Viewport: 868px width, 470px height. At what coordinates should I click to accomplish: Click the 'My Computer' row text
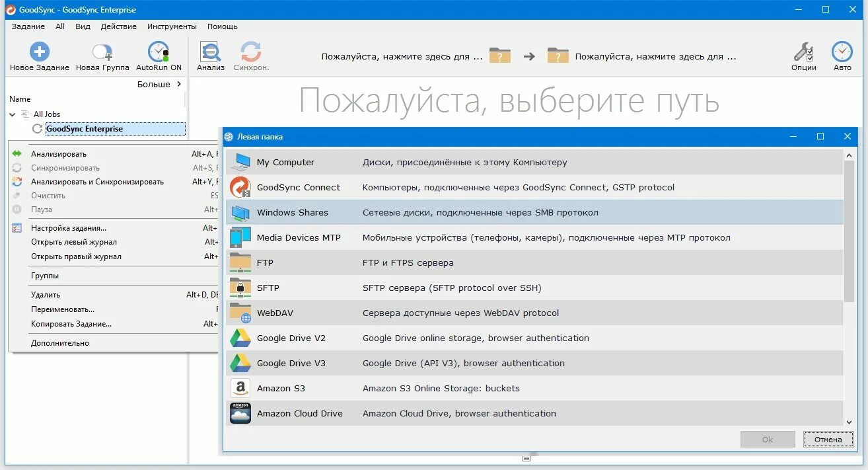(285, 163)
